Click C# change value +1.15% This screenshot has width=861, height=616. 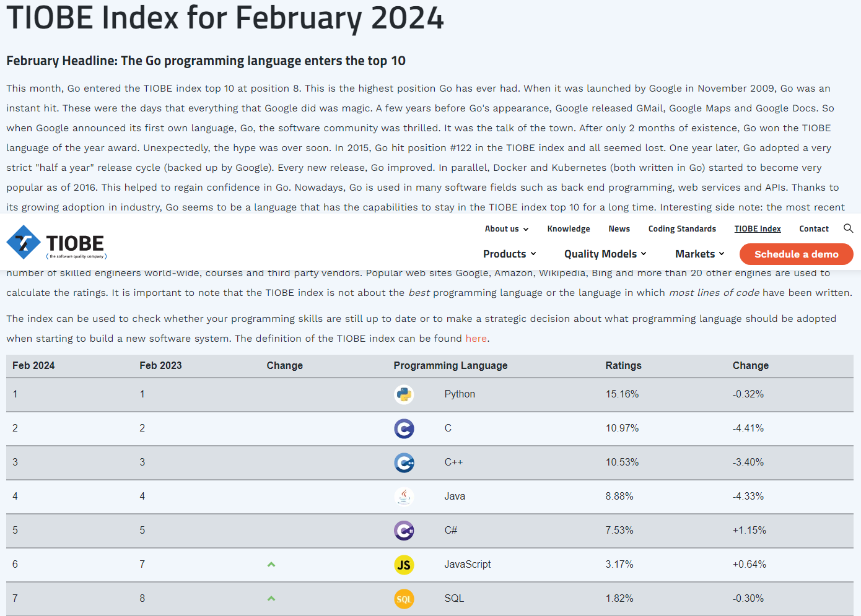(x=750, y=531)
